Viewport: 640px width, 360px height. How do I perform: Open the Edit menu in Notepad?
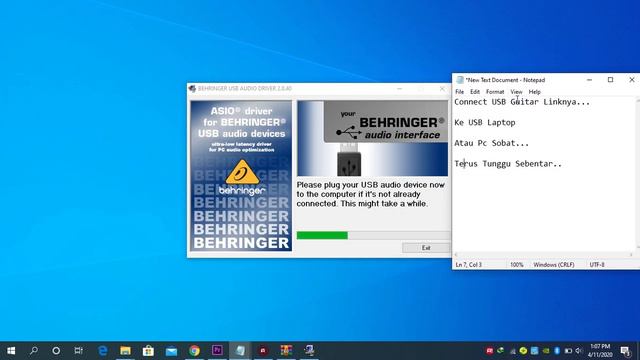tap(475, 92)
